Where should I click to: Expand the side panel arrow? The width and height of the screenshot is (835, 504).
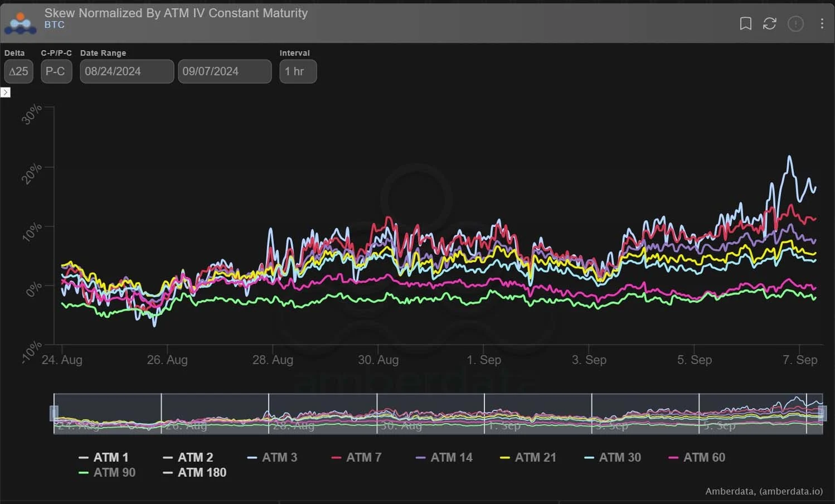[x=6, y=92]
